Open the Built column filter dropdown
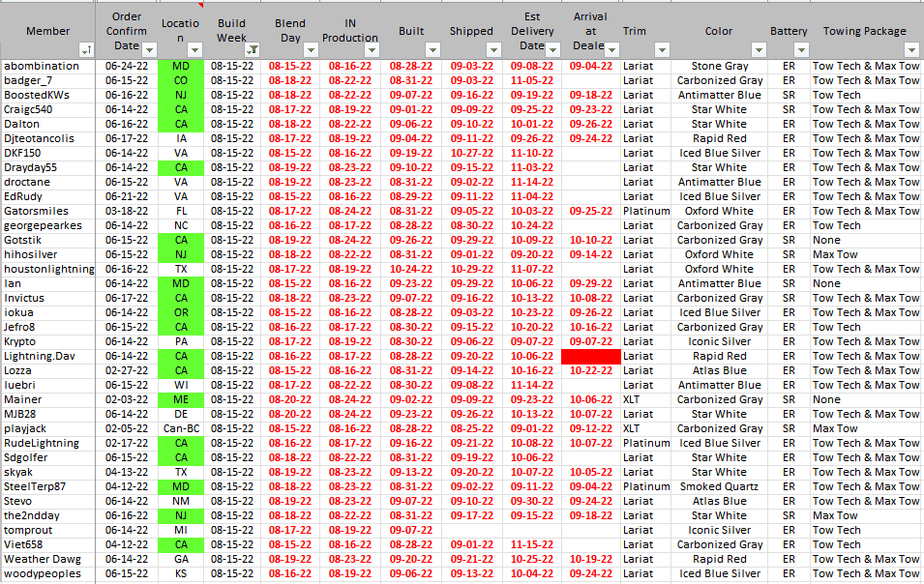 (x=432, y=49)
